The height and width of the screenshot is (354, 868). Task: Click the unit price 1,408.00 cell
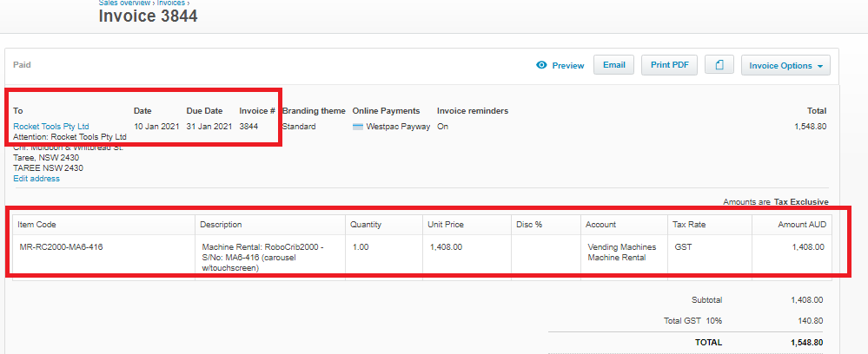467,257
